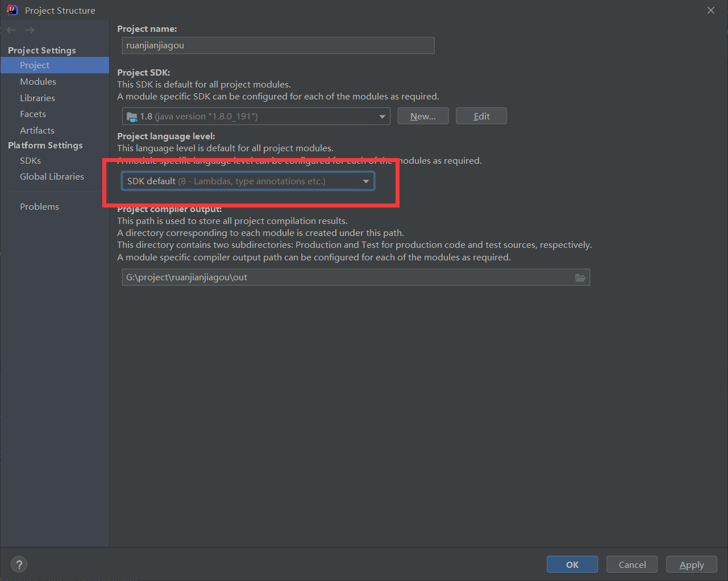Click the New... SDK button
Viewport: 728px width, 581px height.
coord(423,117)
